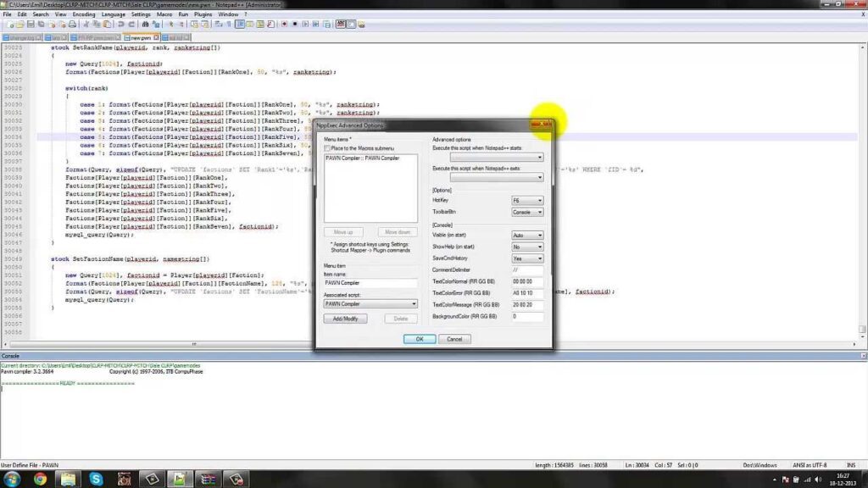This screenshot has width=868, height=488.
Task: Open the HotKey dropdown showing F6
Action: (527, 200)
